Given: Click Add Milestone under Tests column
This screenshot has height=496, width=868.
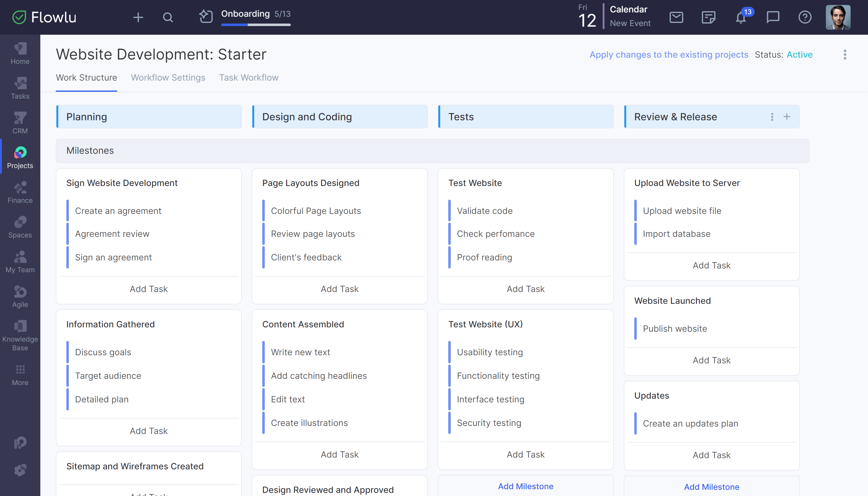Looking at the screenshot, I should [525, 486].
